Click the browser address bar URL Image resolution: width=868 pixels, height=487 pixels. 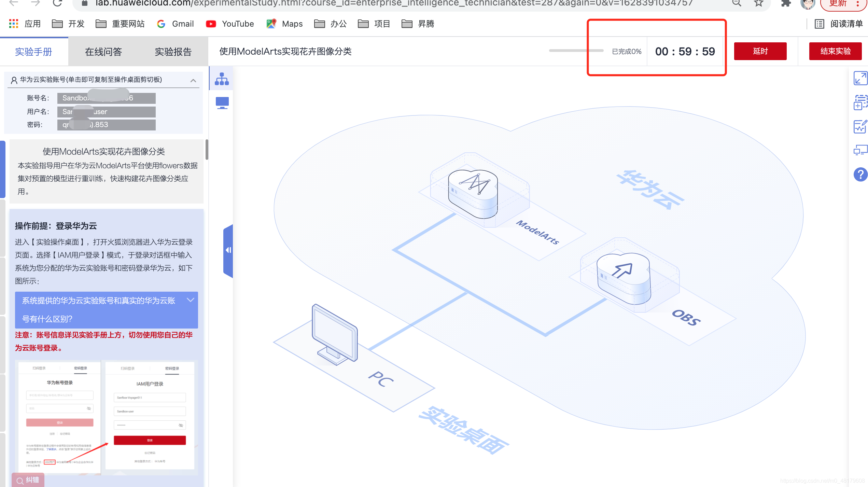pyautogui.click(x=394, y=3)
